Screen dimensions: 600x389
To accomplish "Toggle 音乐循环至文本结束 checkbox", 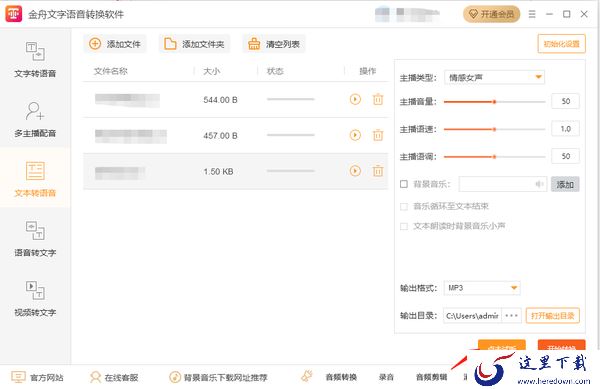I will click(x=404, y=207).
